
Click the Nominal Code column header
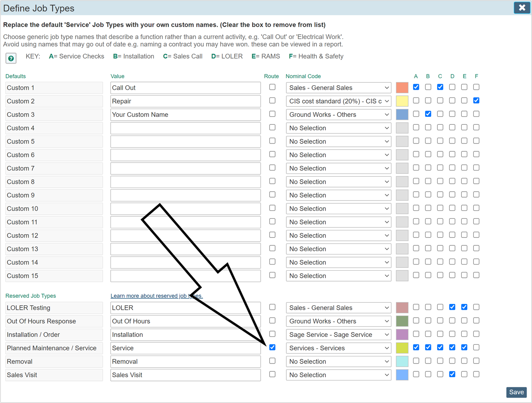(303, 76)
